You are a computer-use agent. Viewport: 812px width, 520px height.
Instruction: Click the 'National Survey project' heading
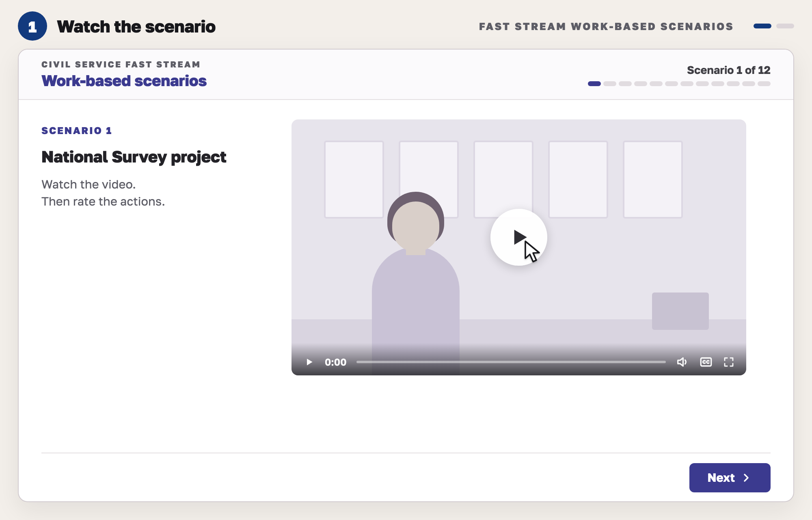(x=134, y=157)
